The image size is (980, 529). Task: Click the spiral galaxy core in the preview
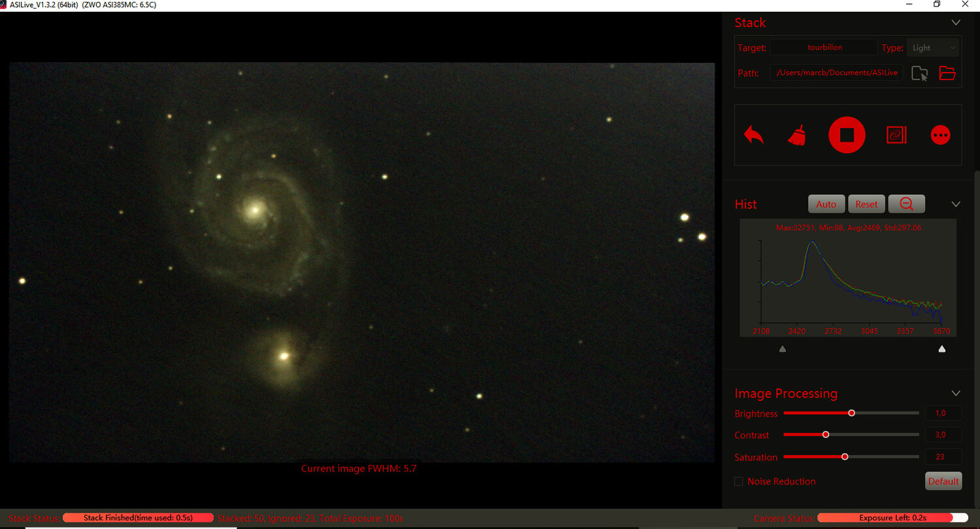click(254, 210)
